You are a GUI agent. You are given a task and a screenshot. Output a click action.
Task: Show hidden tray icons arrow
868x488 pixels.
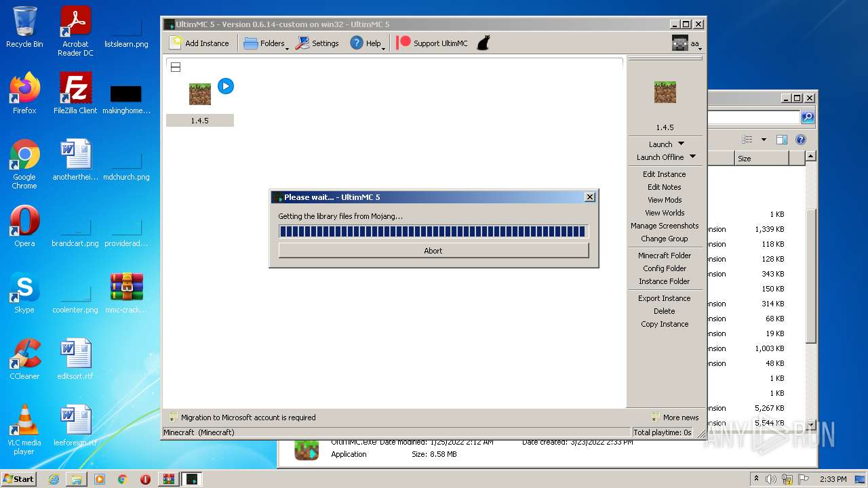(x=756, y=479)
